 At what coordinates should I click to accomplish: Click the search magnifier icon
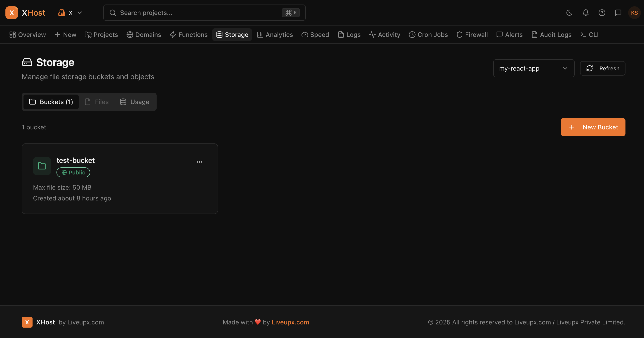(x=113, y=12)
